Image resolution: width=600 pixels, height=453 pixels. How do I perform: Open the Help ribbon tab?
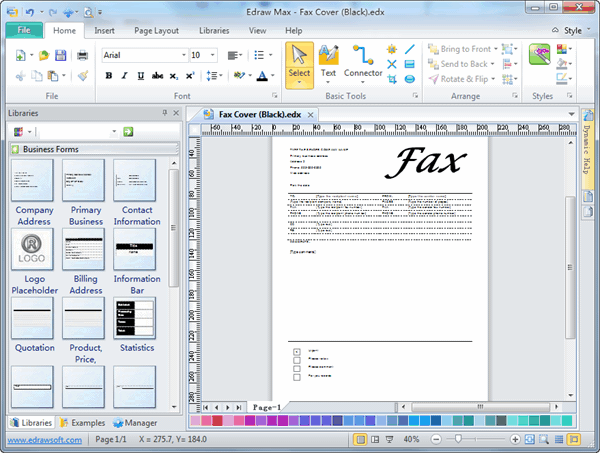click(x=293, y=31)
